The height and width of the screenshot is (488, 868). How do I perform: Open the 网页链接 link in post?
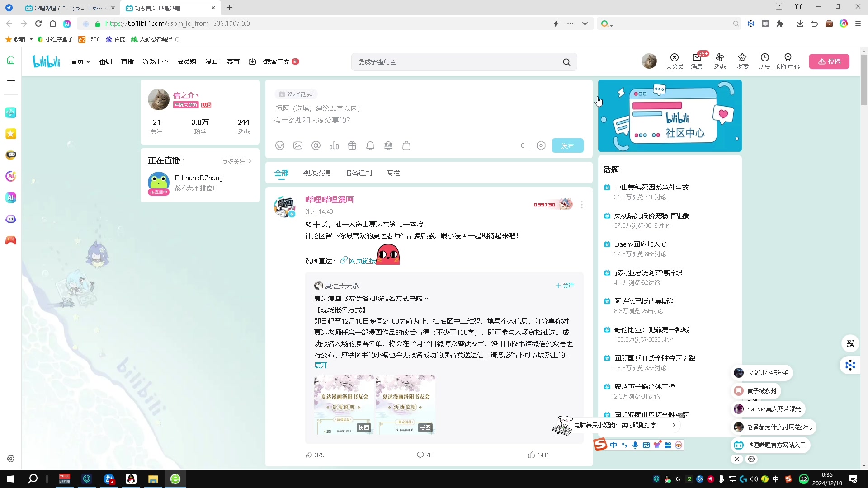[358, 261]
